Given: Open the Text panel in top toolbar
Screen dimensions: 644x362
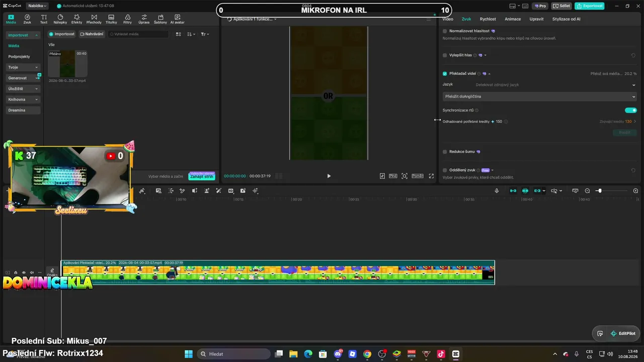Looking at the screenshot, I should tap(44, 19).
